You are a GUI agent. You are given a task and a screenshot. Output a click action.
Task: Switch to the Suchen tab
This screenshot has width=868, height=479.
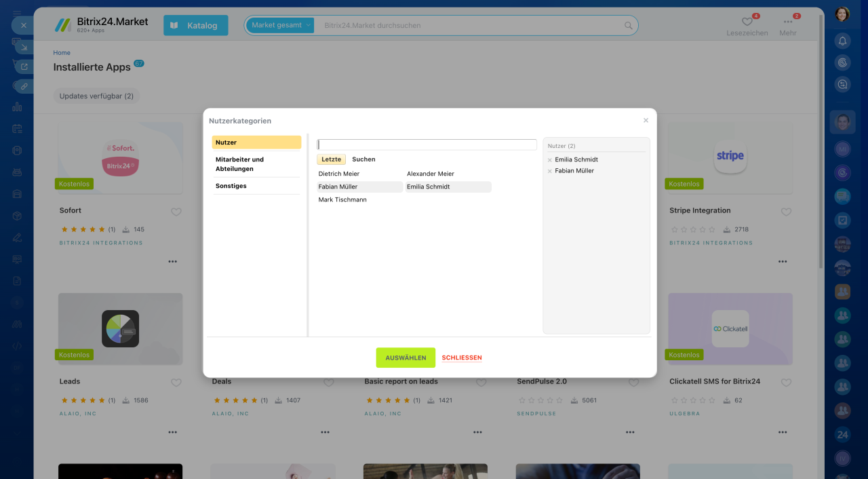click(363, 159)
